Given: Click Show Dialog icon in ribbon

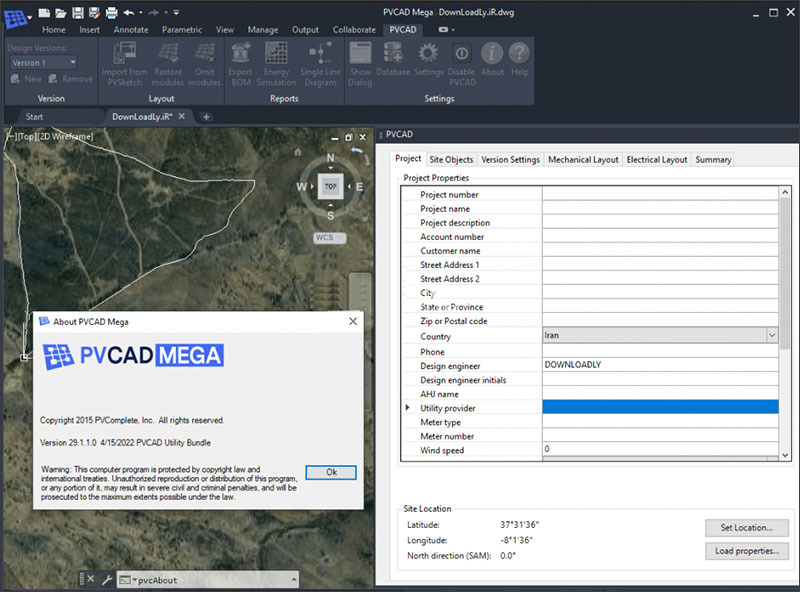Looking at the screenshot, I should pos(360,64).
